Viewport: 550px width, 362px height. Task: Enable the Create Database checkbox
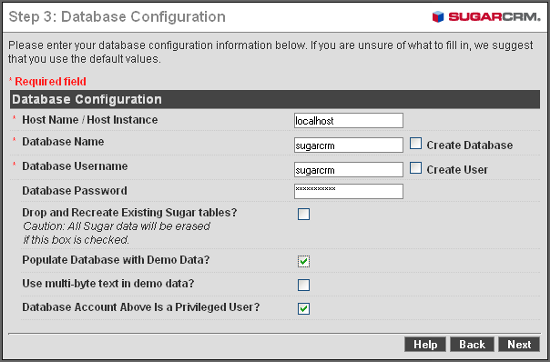point(416,143)
